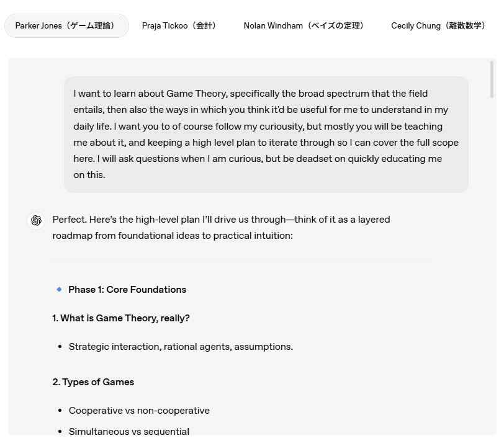Click the "2. Types of Games" heading

[x=93, y=382]
